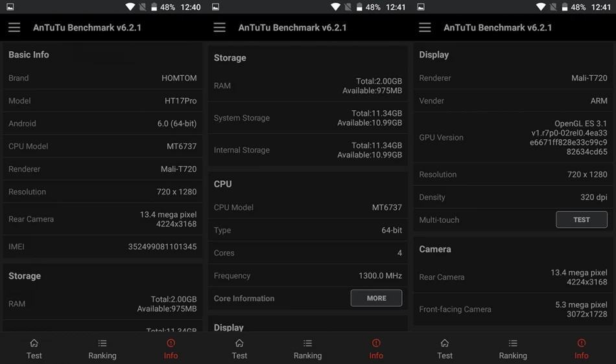This screenshot has width=616, height=364.
Task: Tap RAM row in middle screen
Action: (308, 86)
